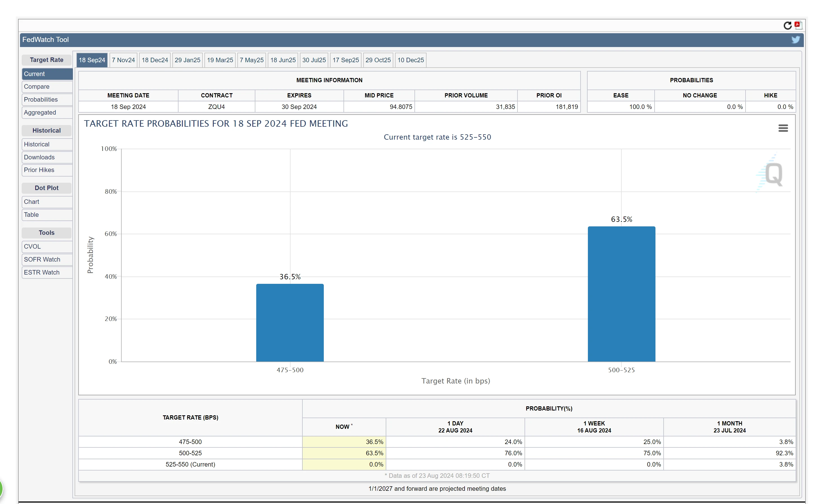
Task: Select the 19 Mar25 meeting tab
Action: coord(220,60)
